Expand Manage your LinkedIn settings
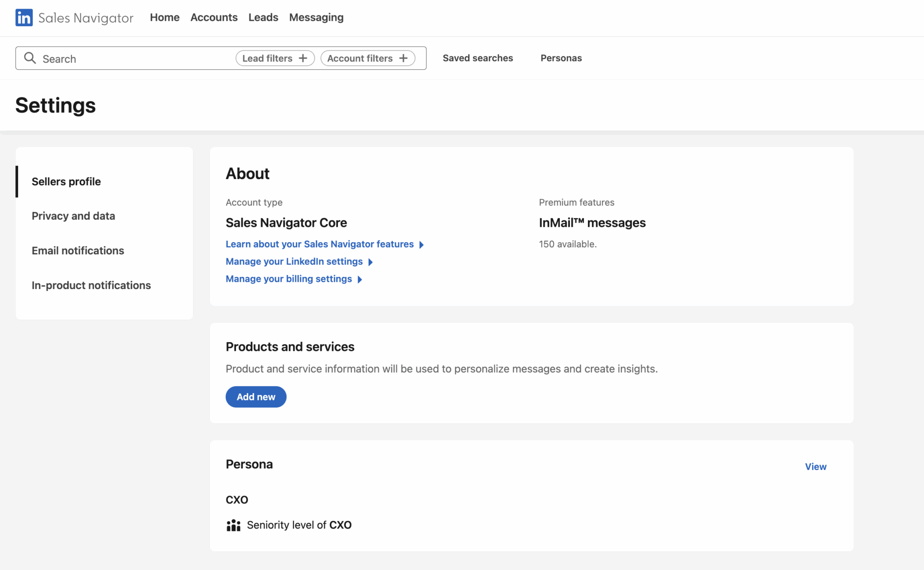924x570 pixels. click(x=294, y=261)
